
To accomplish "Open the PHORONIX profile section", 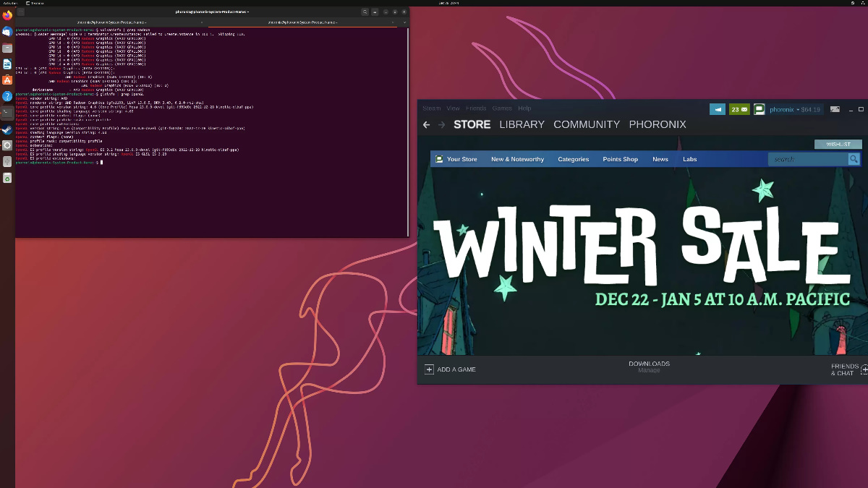I will coord(658,124).
